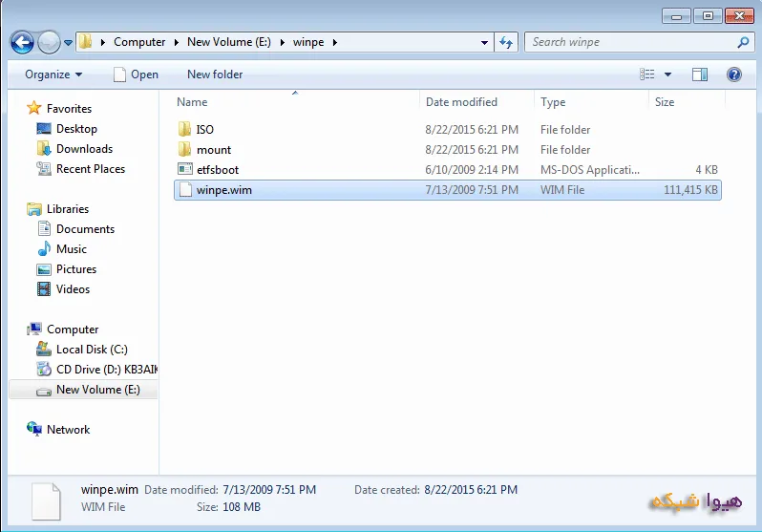Click the Forward navigation arrow

pos(49,43)
